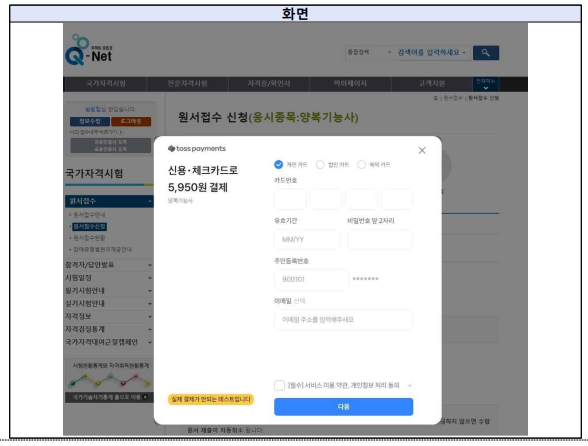
Task: Focus the second card number box
Action: [x=326, y=199]
